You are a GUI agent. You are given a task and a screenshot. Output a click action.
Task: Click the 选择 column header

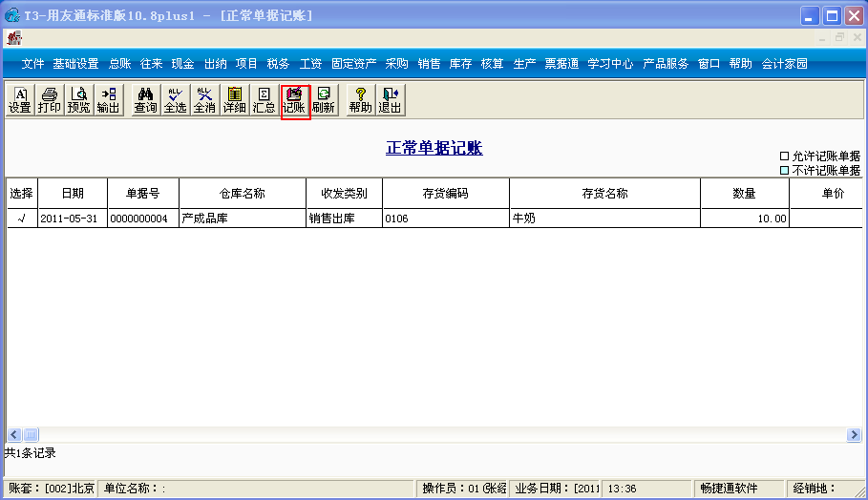[22, 194]
